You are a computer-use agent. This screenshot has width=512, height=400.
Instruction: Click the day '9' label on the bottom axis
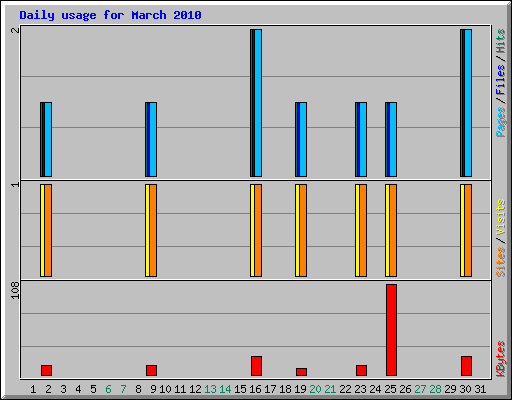[x=153, y=389]
